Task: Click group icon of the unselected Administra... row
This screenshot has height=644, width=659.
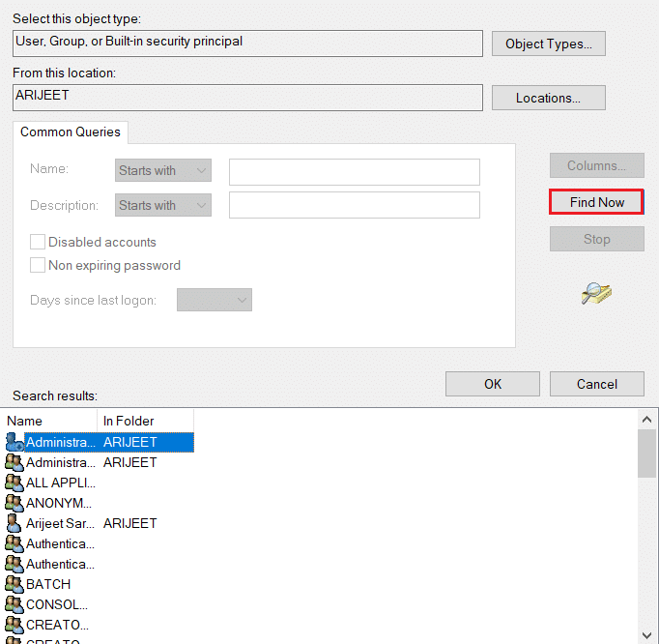Action: click(x=14, y=462)
